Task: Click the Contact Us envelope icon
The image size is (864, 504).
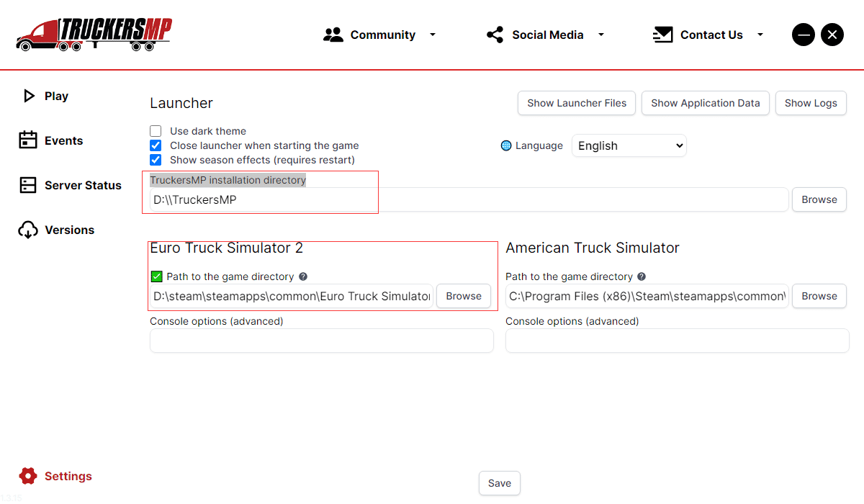Action: 662,35
